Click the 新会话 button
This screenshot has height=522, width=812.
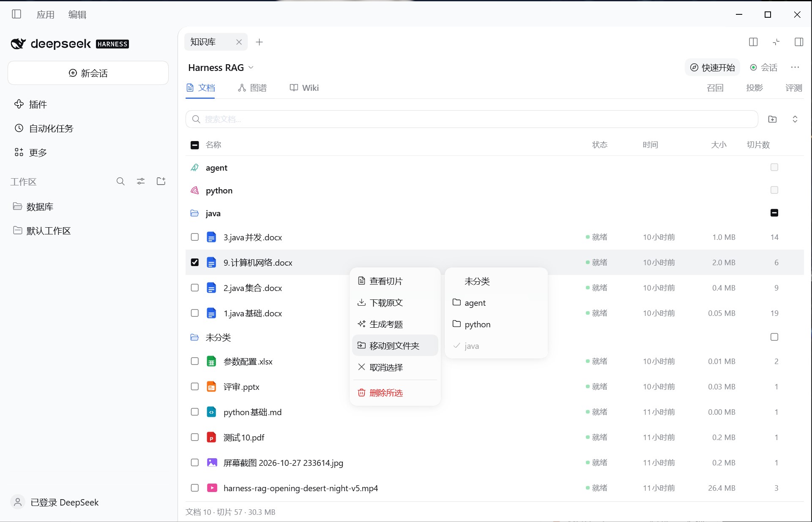[88, 73]
